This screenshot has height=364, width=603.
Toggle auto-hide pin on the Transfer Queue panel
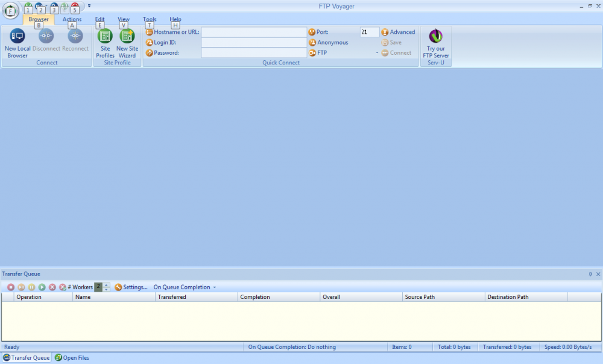click(591, 274)
